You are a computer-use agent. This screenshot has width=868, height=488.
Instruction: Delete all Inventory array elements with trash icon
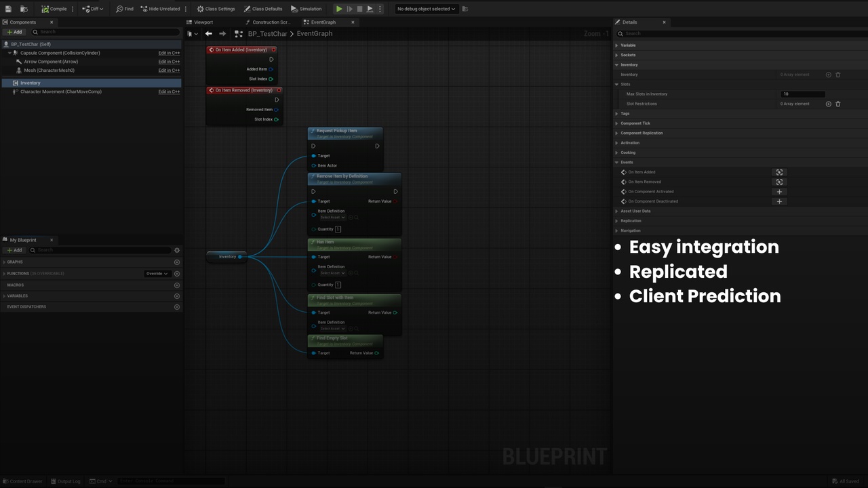pyautogui.click(x=837, y=75)
